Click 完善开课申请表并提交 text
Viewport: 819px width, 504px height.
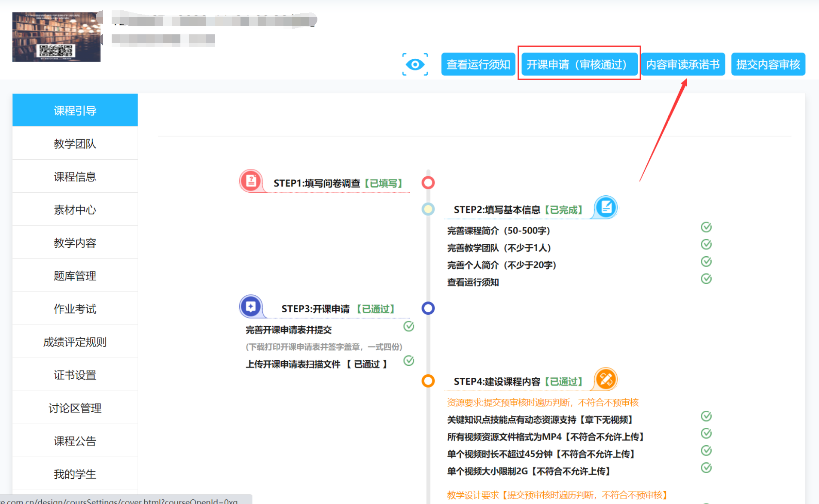pyautogui.click(x=289, y=330)
